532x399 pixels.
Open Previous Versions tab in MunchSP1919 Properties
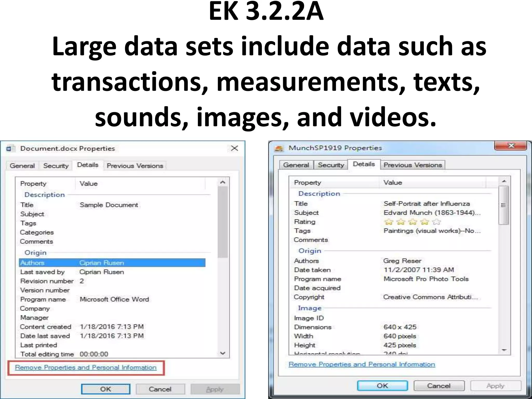(413, 165)
